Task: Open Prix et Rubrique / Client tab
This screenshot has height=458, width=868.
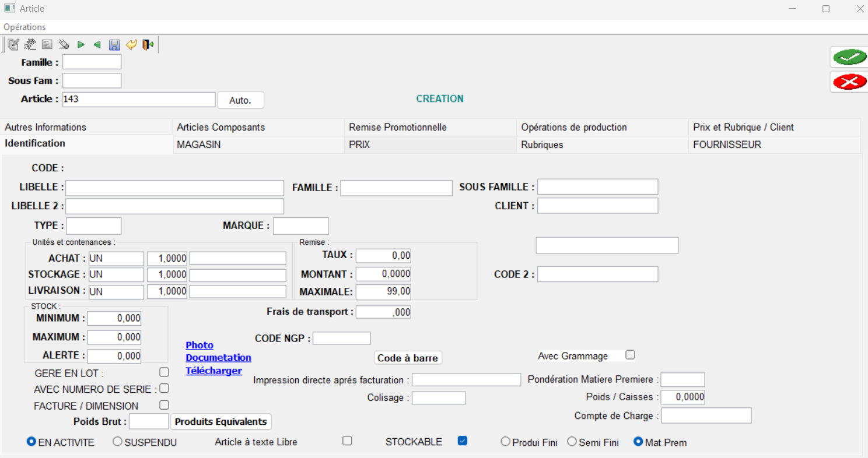Action: click(775, 127)
